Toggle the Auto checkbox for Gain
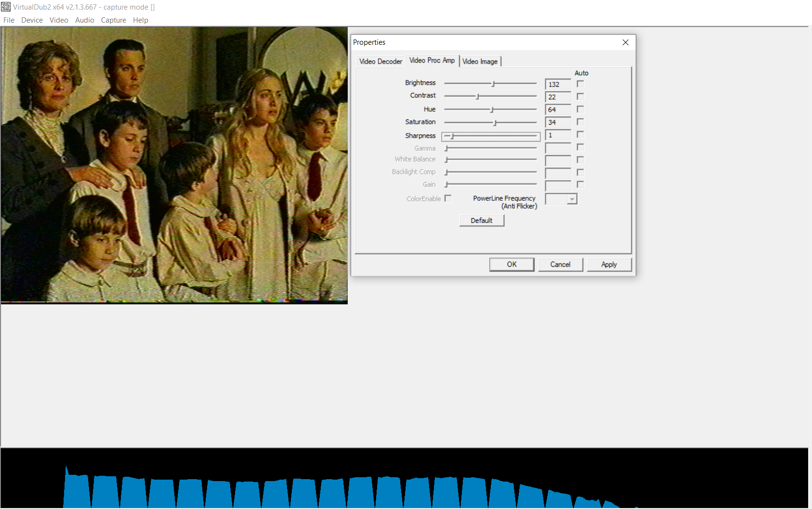This screenshot has height=509, width=812. click(580, 184)
